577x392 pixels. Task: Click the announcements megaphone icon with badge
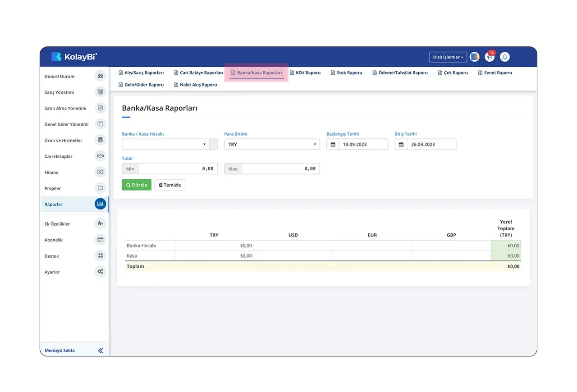coord(490,57)
